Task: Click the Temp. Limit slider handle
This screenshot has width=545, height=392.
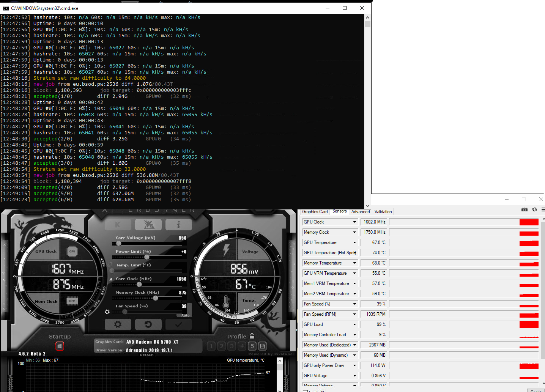Action: tap(112, 271)
